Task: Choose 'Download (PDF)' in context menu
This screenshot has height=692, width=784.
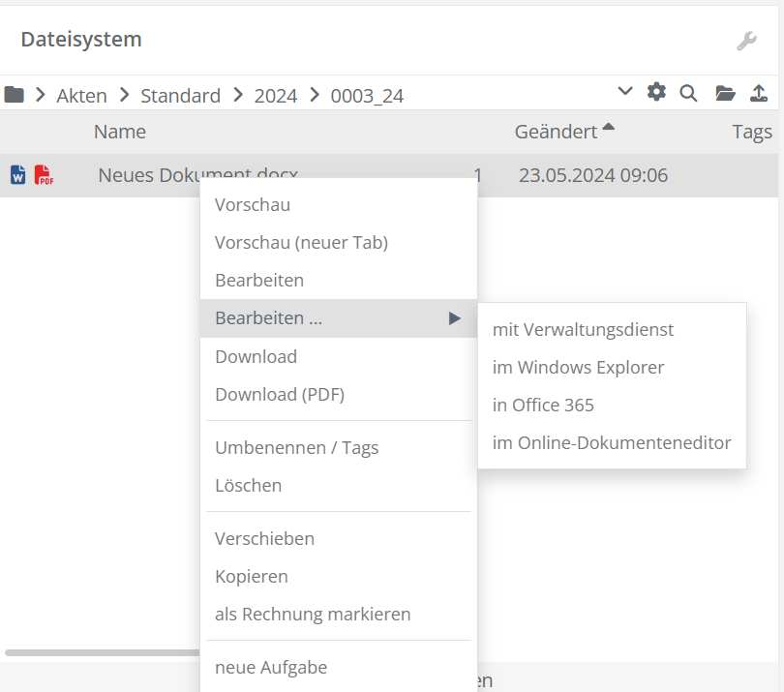Action: tap(280, 395)
